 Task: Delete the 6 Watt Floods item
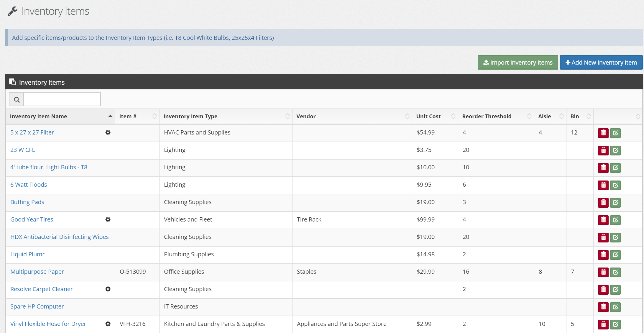(603, 185)
